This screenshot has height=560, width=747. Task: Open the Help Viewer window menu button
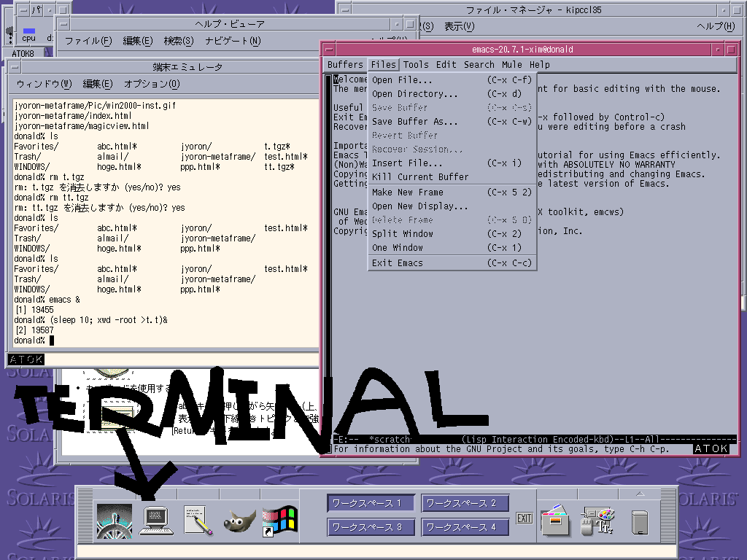[x=63, y=24]
